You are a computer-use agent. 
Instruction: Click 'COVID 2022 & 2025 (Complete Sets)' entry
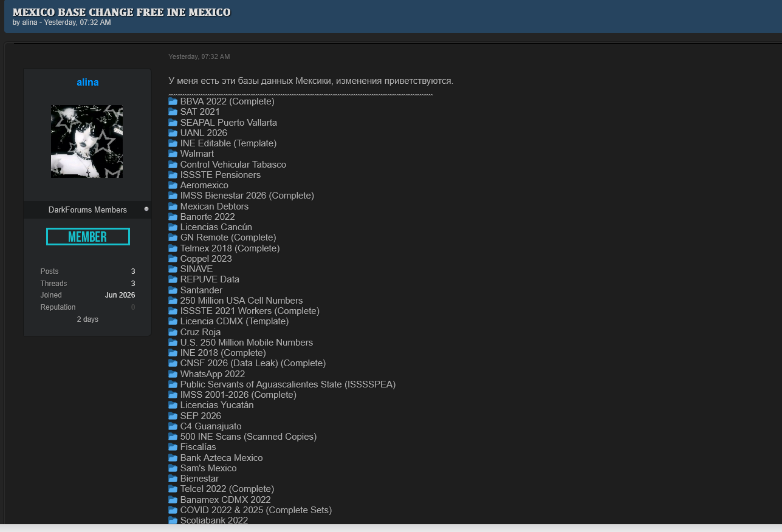[256, 510]
